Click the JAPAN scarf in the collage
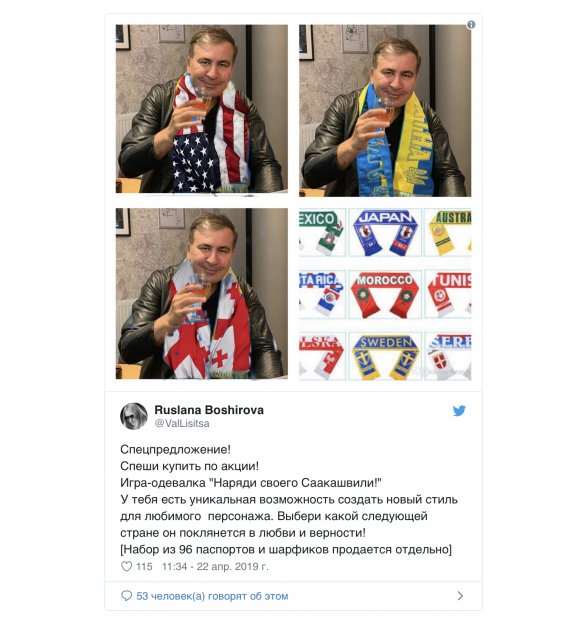581x631 pixels. point(385,232)
